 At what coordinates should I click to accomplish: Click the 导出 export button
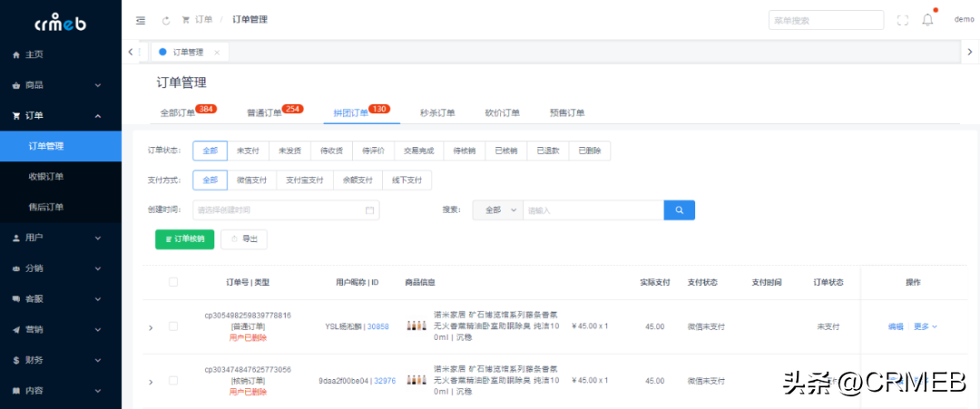pos(244,239)
